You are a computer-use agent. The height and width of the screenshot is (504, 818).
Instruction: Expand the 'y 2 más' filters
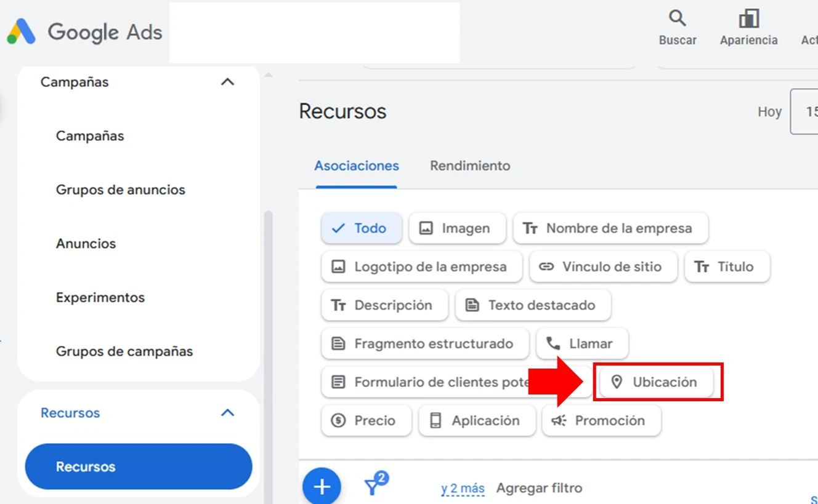pos(463,489)
